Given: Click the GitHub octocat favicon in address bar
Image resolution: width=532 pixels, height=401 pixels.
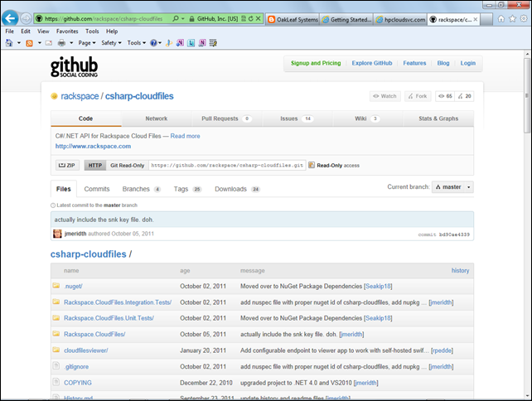Looking at the screenshot, I should click(x=39, y=19).
